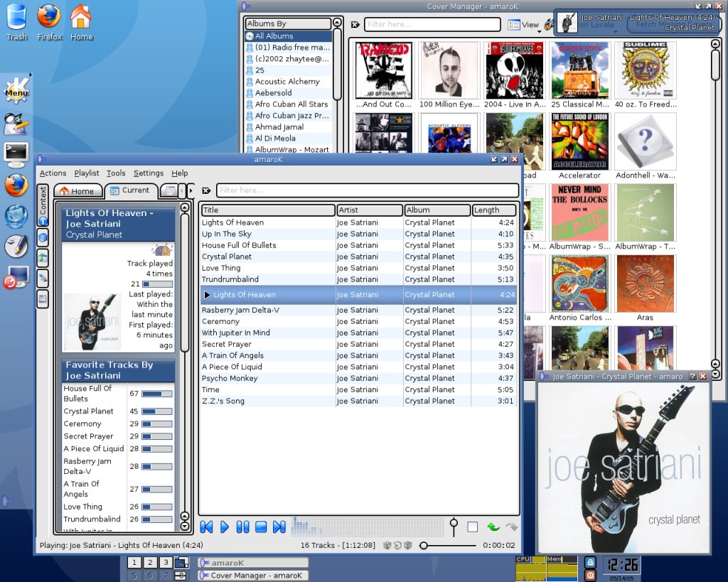728x582 pixels.
Task: Sort playlist by Album column header
Action: pos(437,210)
